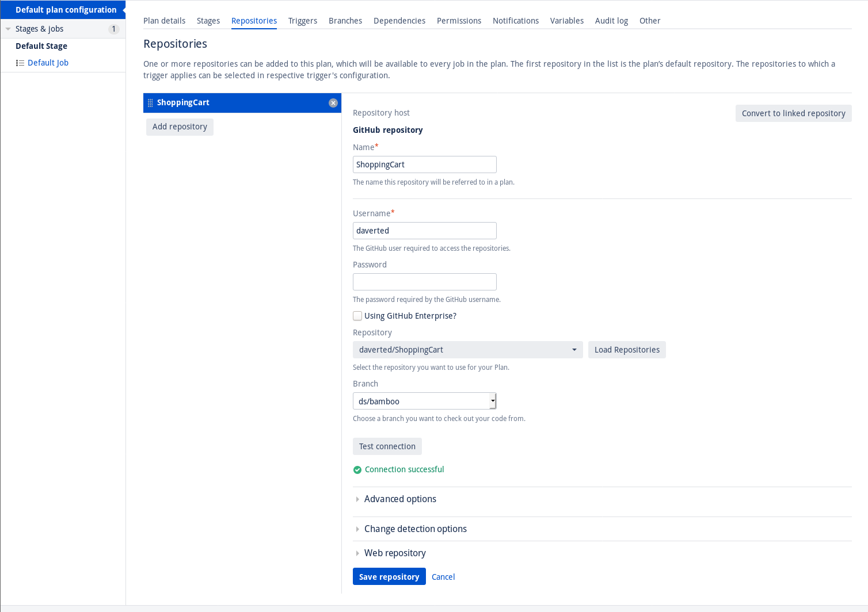Image resolution: width=868 pixels, height=612 pixels.
Task: Collapse the Stages & jobs section
Action: point(8,29)
